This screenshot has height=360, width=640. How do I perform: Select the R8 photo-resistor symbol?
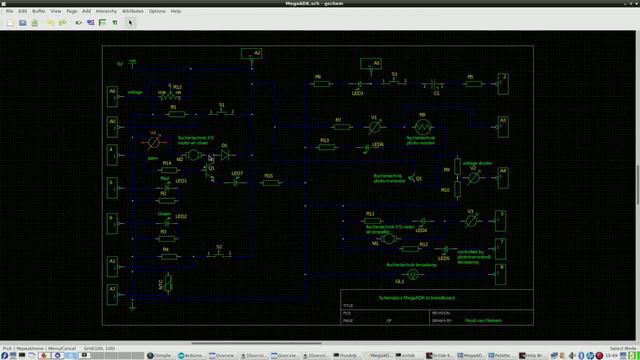[x=422, y=127]
